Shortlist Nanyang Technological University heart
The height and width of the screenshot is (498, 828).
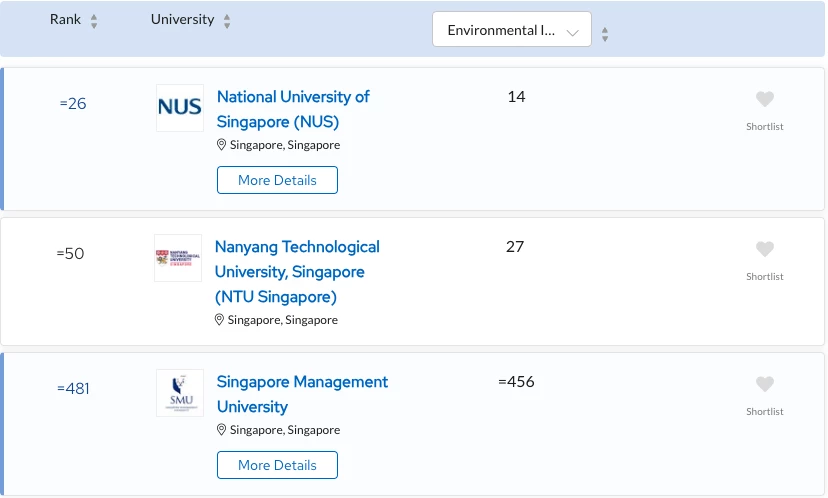(765, 249)
